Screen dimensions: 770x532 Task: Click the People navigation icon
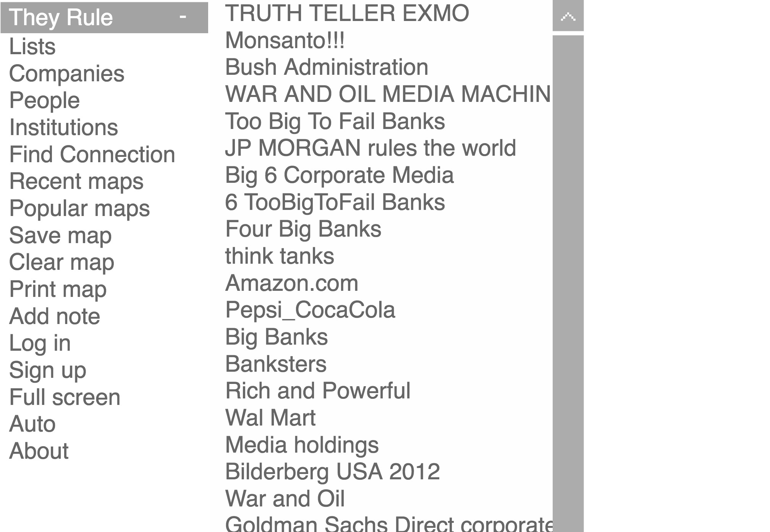coord(43,99)
